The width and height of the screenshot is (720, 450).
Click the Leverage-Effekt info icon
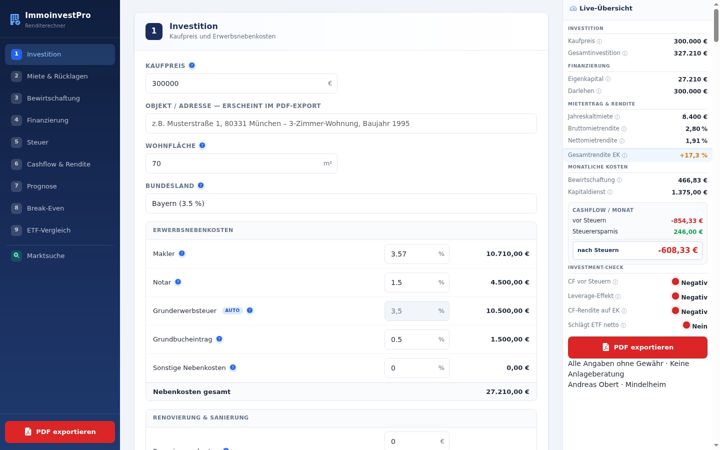pyautogui.click(x=618, y=296)
